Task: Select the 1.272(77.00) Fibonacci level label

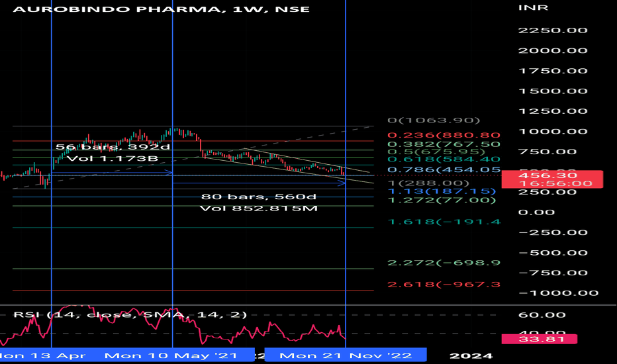Action: pos(442,201)
